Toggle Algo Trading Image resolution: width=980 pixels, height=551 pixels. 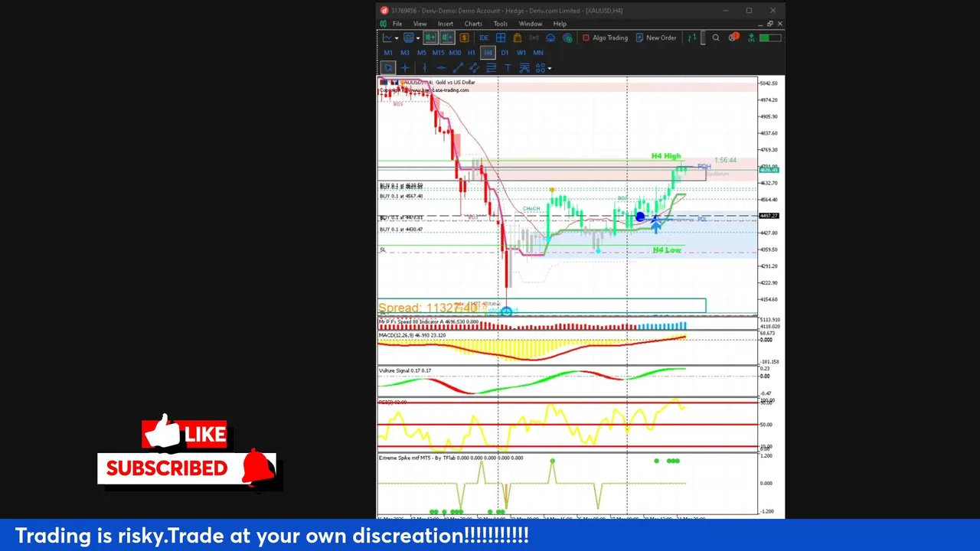[605, 37]
